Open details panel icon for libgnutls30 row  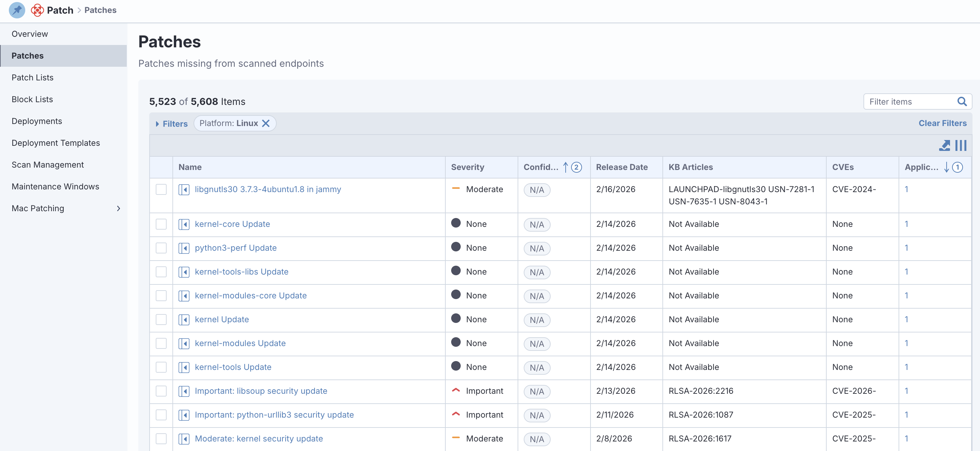184,189
